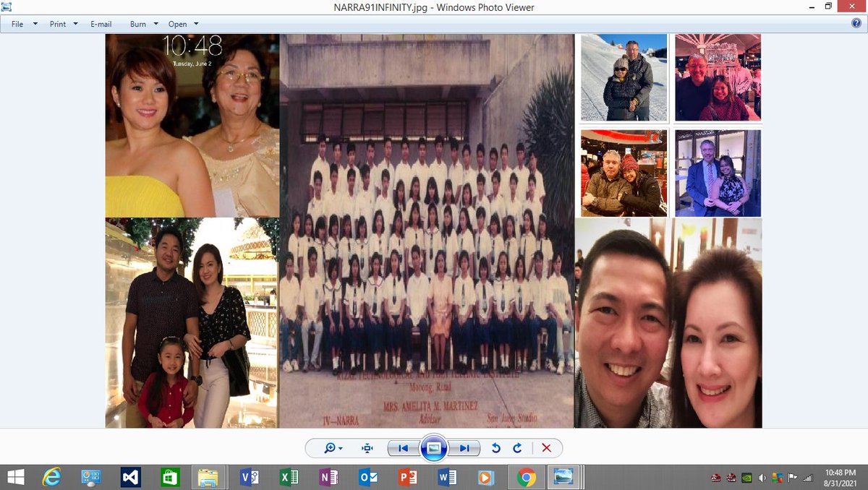The width and height of the screenshot is (868, 490).
Task: Launch Visio from the taskbar
Action: pyautogui.click(x=249, y=477)
